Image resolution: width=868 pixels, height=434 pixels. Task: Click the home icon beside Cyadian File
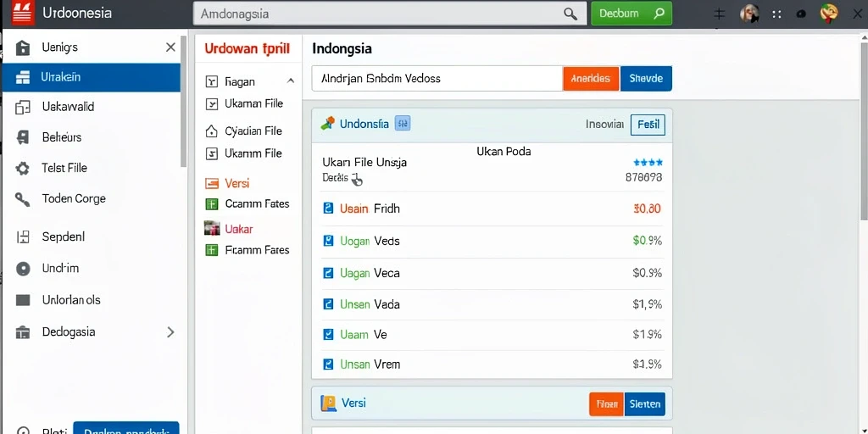click(x=211, y=131)
